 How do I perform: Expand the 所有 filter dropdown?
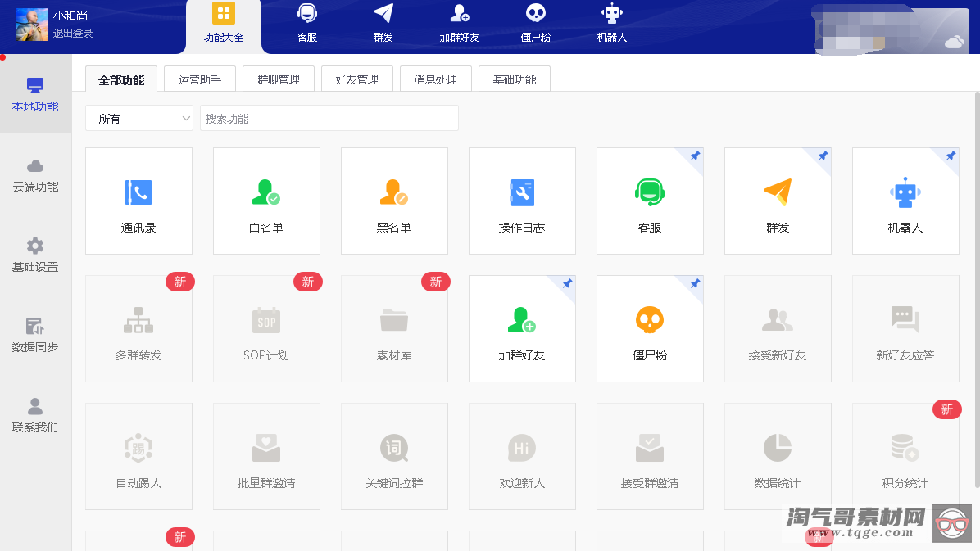139,118
